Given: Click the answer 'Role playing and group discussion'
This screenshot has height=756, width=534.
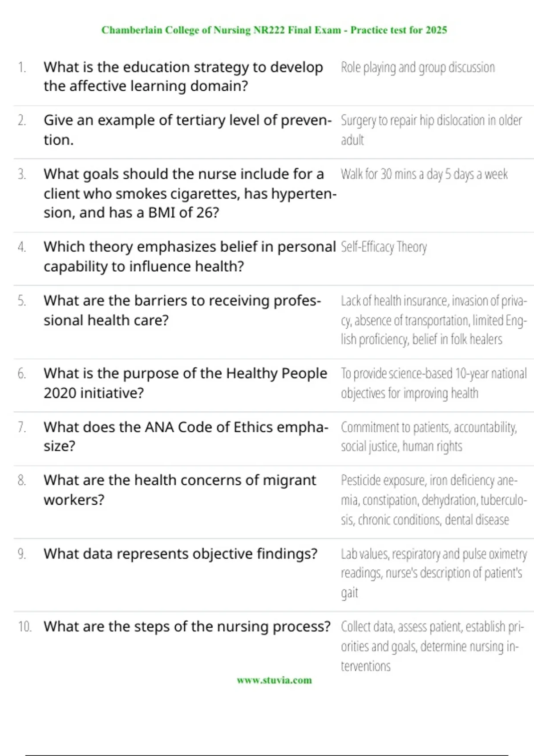Looking at the screenshot, I should pos(418,68).
